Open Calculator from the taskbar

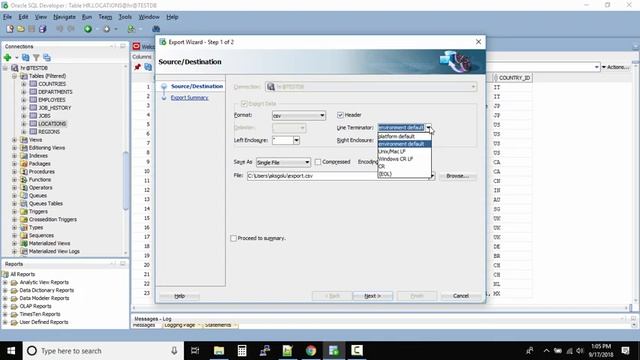coord(242,350)
